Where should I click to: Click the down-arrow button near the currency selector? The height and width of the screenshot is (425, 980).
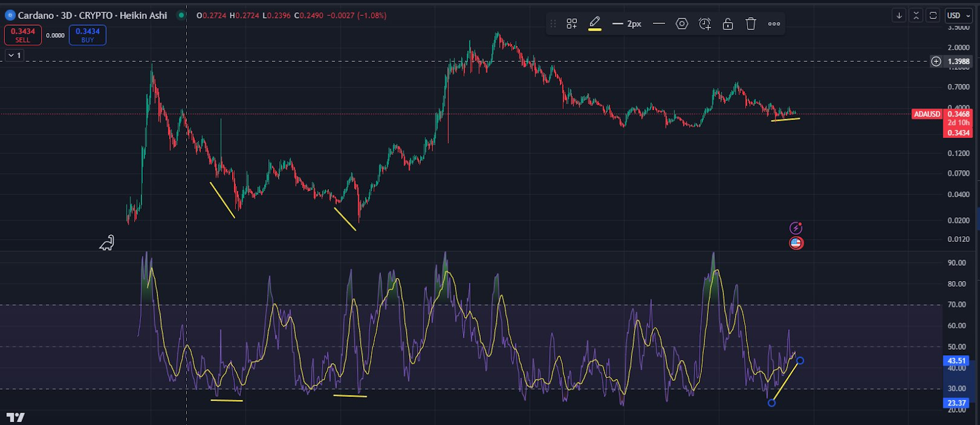click(899, 15)
